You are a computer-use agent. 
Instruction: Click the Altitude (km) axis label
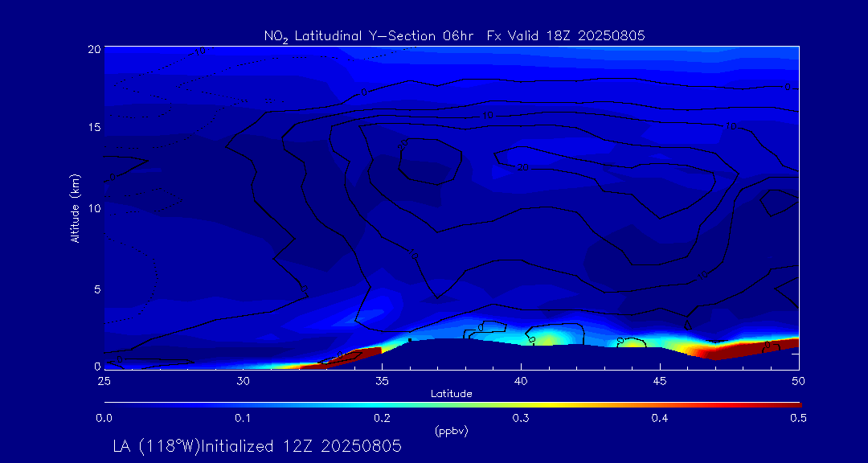pos(74,208)
